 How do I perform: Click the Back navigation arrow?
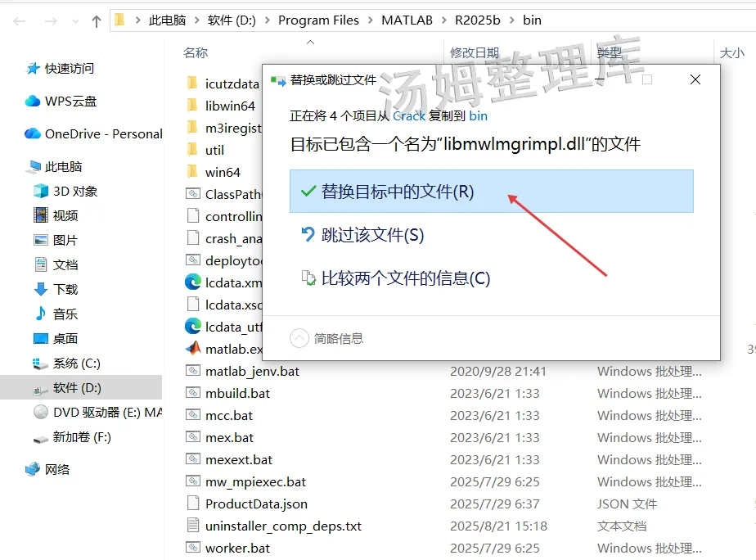point(20,21)
